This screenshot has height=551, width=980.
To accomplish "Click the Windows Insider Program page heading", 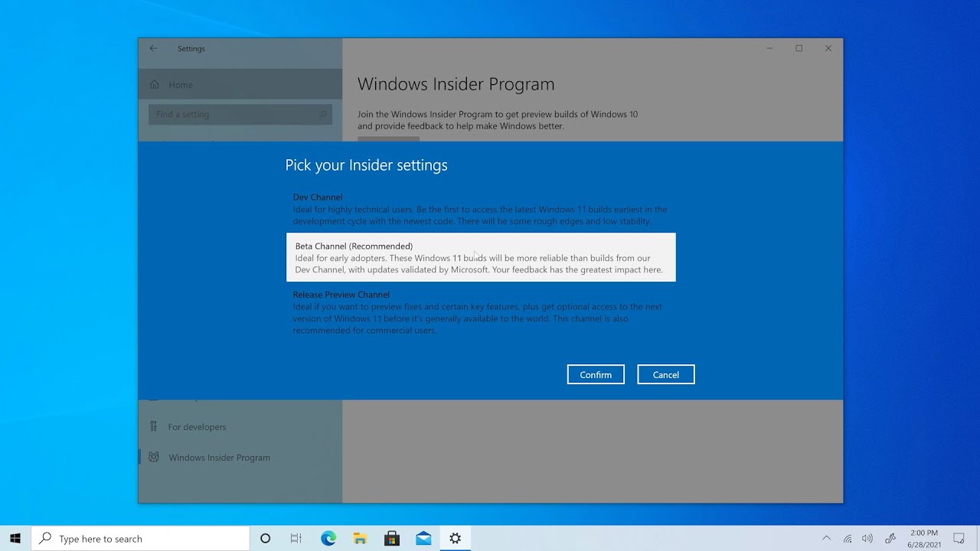I will coord(456,84).
